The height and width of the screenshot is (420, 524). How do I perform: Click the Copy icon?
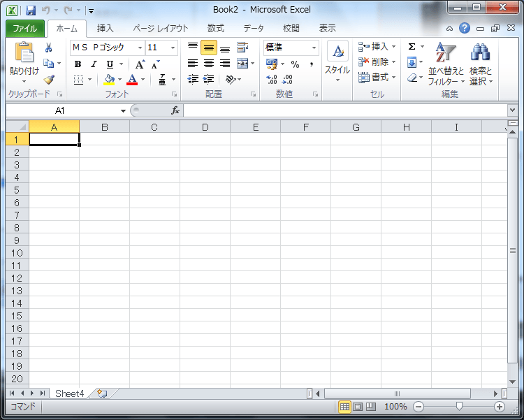48,63
